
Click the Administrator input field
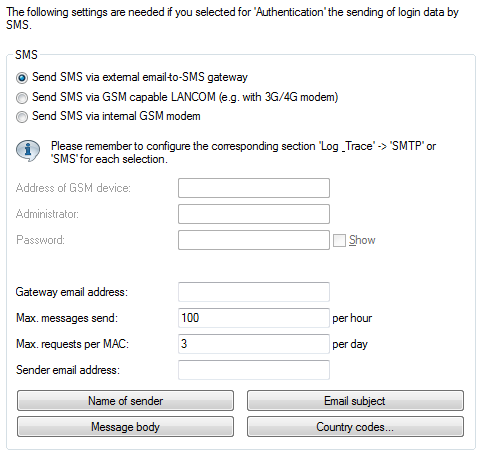tap(254, 214)
